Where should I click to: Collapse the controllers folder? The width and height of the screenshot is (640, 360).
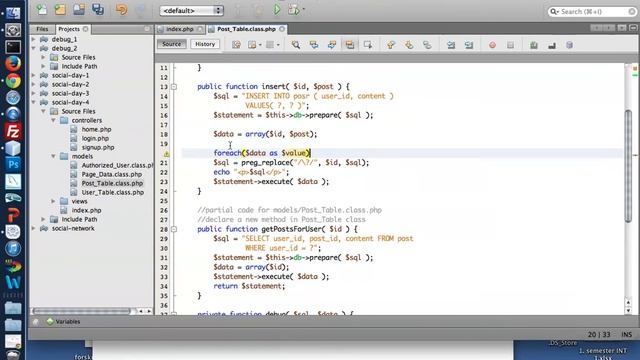tap(53, 120)
